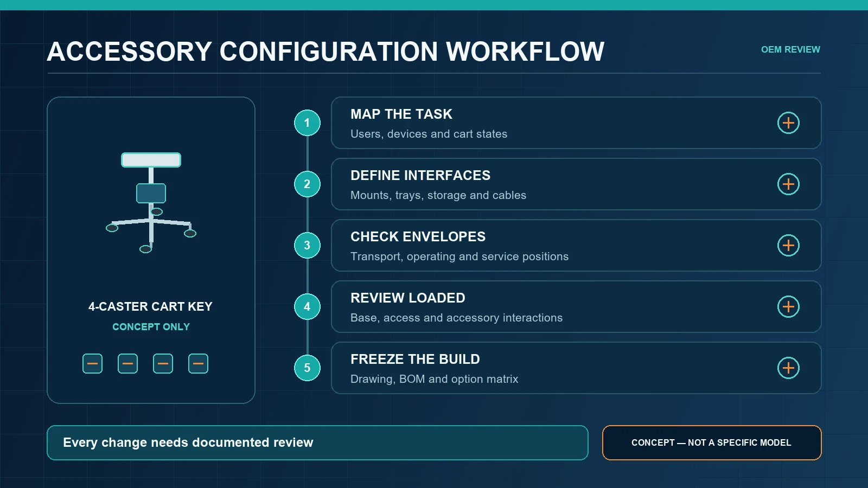Open the FREEZE THE BUILD heading
This screenshot has height=488, width=868.
415,359
